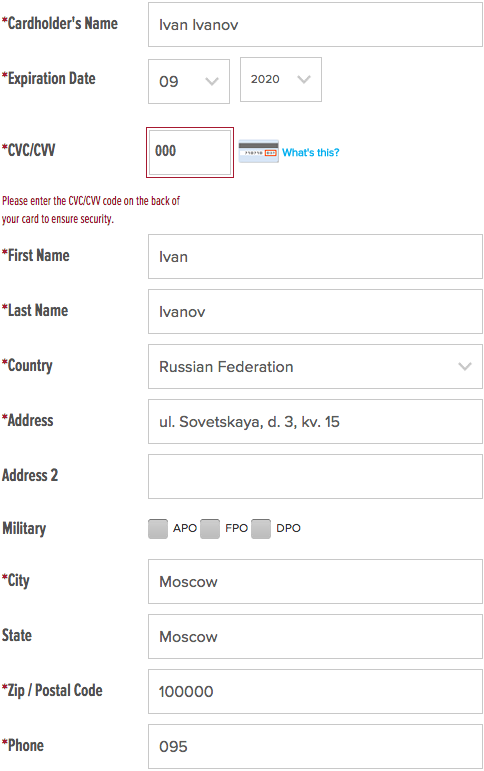This screenshot has width=484, height=771.
Task: Enable the FPO military checkbox
Action: [210, 529]
